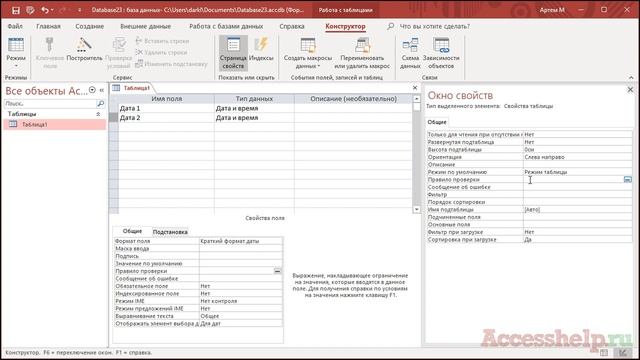This screenshot has height=360, width=640.
Task: Open Работа с базами данных tab
Action: point(226,26)
